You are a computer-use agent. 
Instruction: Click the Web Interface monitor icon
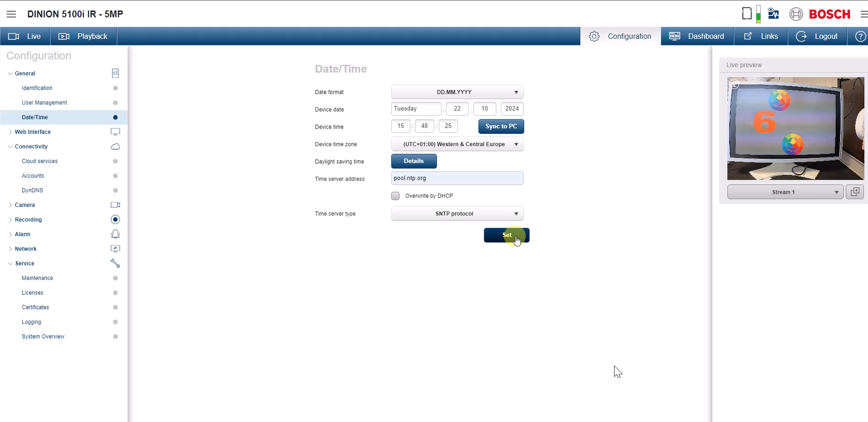tap(115, 132)
